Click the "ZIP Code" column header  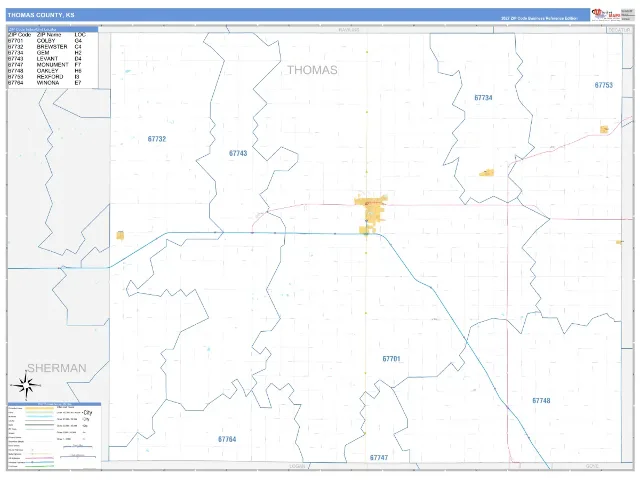click(19, 35)
